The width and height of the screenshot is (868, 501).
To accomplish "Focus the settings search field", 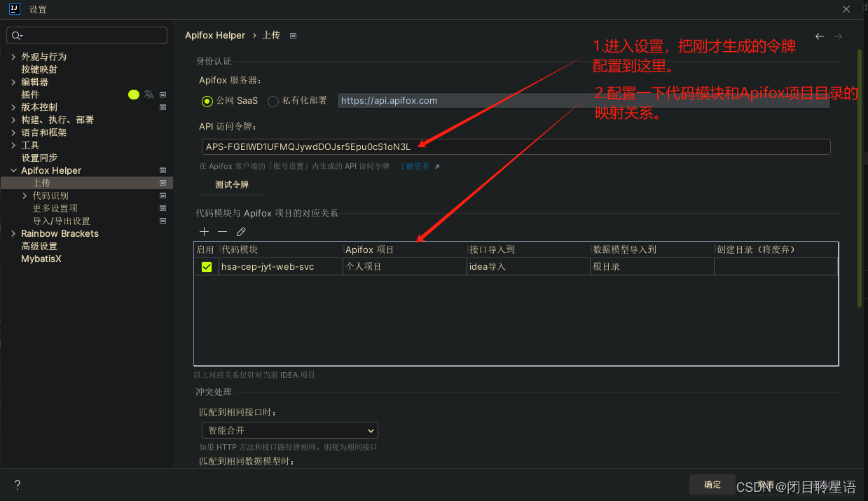I will [x=87, y=35].
